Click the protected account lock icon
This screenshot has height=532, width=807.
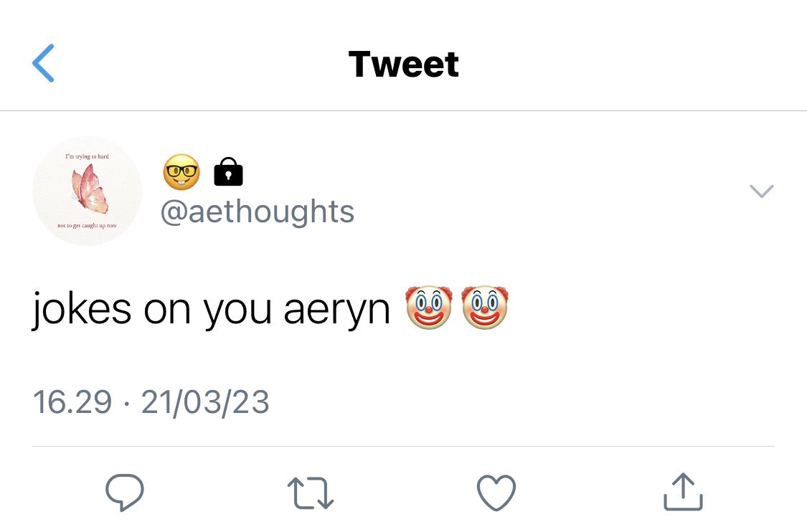[229, 172]
